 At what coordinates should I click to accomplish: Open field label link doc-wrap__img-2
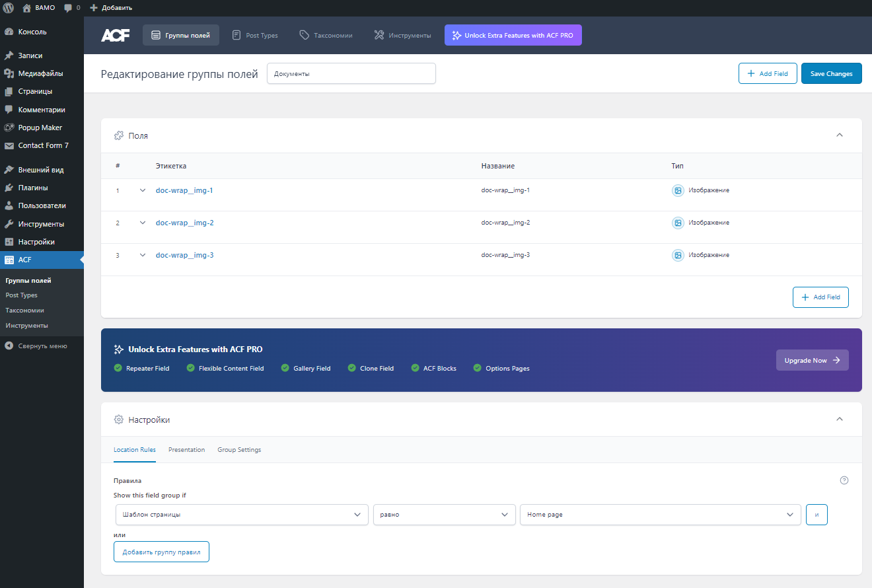tap(184, 223)
